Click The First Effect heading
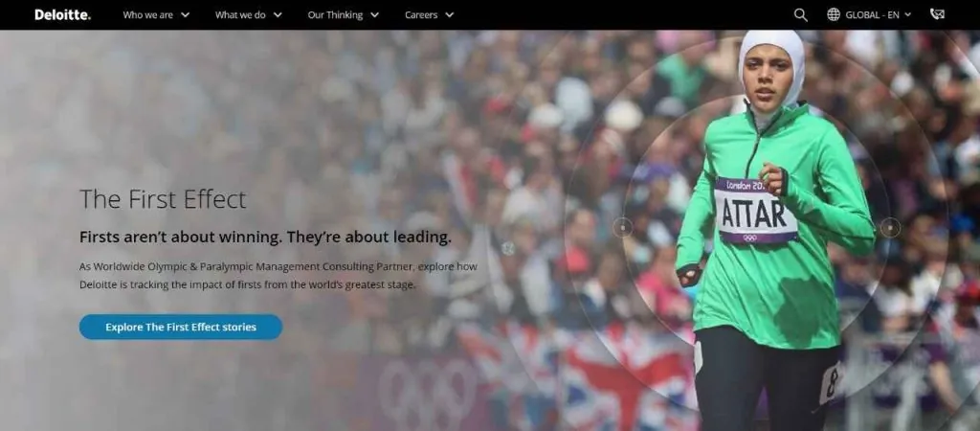Screen dimensions: 980x431 click(x=163, y=199)
